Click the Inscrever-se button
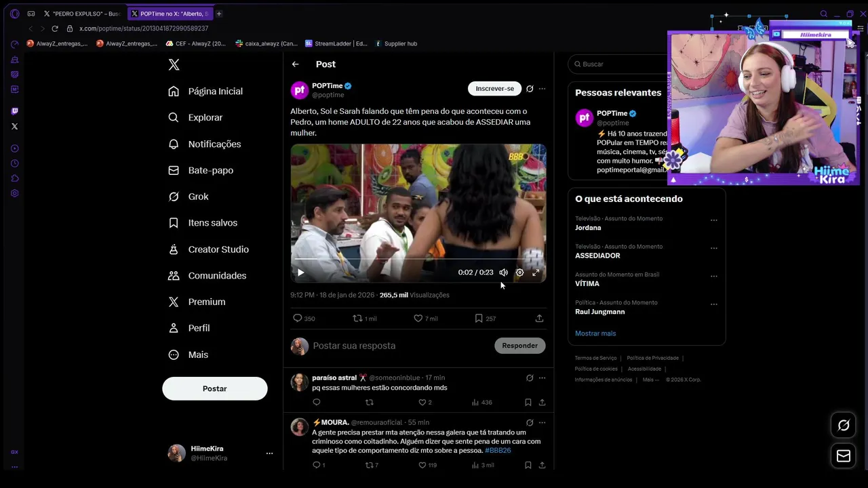This screenshot has height=488, width=868. pyautogui.click(x=494, y=89)
